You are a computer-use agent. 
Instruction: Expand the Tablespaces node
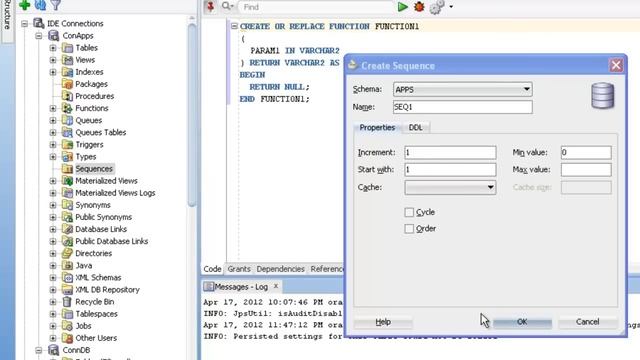[53, 314]
